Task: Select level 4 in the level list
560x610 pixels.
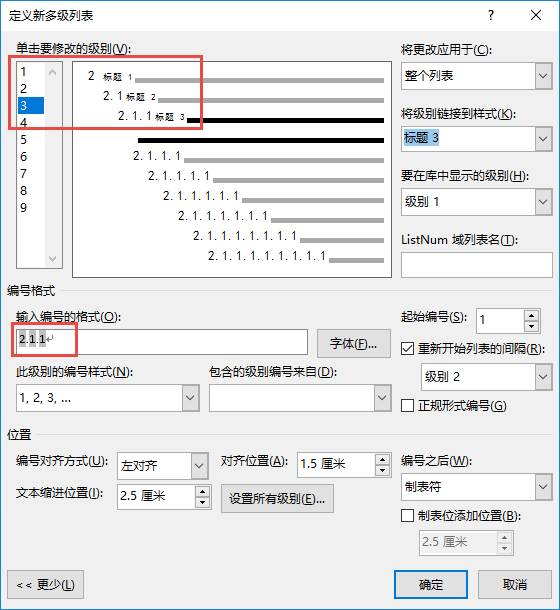Action: tap(31, 123)
